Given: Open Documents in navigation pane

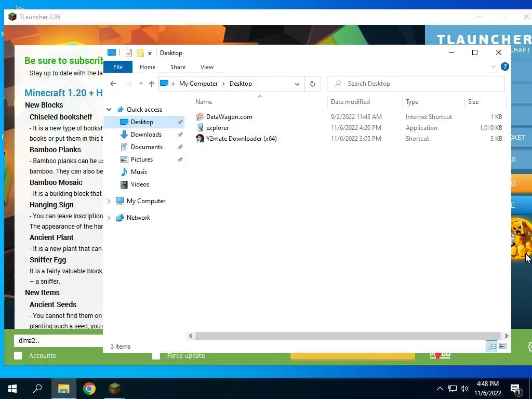Looking at the screenshot, I should (147, 147).
